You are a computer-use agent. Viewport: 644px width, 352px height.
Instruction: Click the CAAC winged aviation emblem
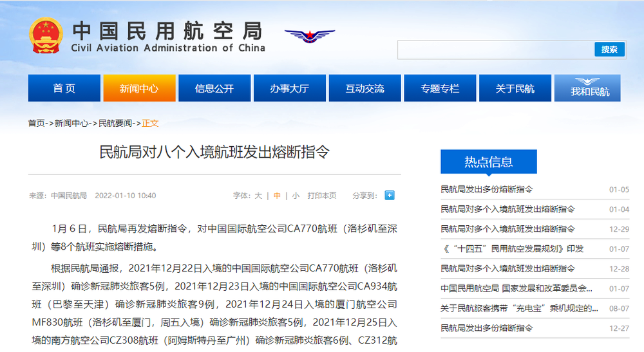pos(310,37)
